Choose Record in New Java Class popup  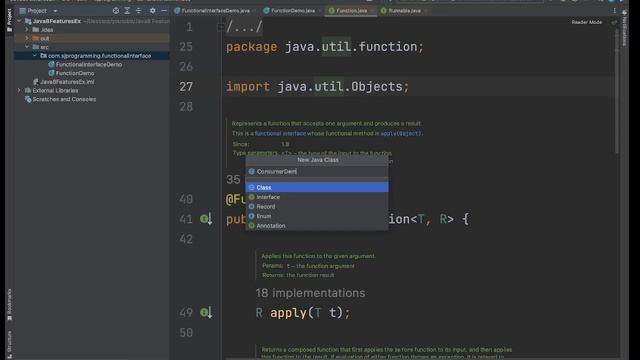click(x=317, y=207)
